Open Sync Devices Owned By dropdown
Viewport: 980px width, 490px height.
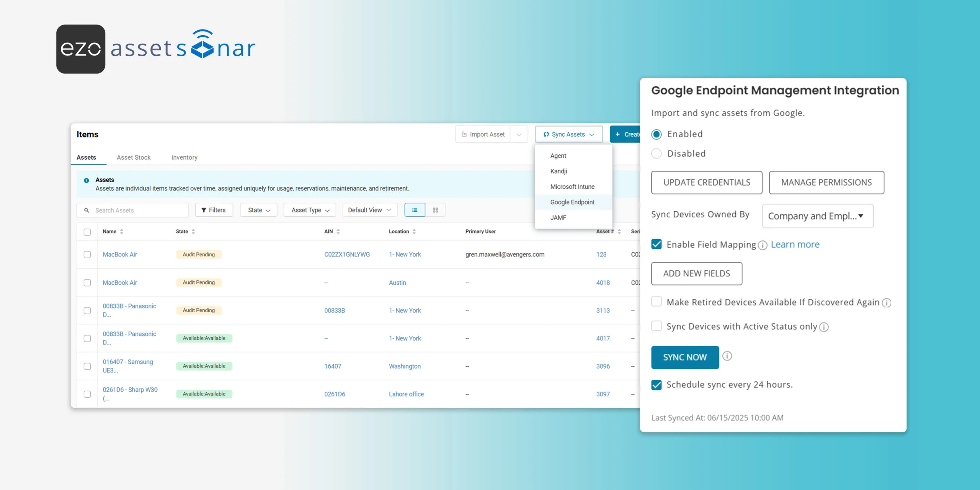tap(818, 216)
